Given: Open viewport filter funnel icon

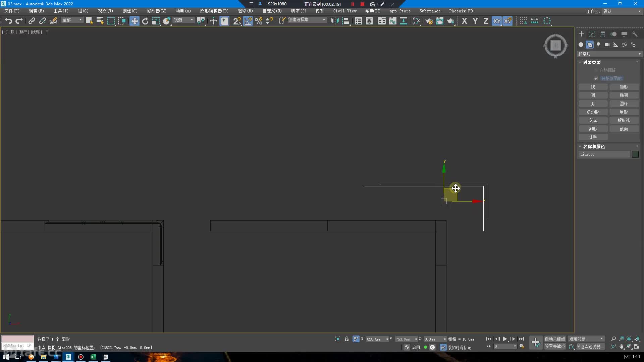Looking at the screenshot, I should point(47,32).
